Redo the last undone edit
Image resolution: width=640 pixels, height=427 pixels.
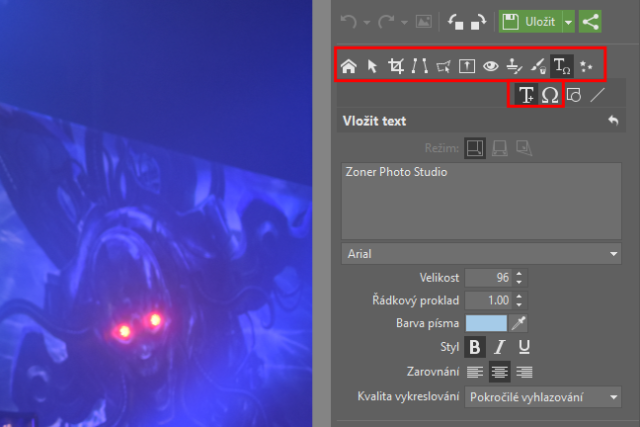pos(386,21)
